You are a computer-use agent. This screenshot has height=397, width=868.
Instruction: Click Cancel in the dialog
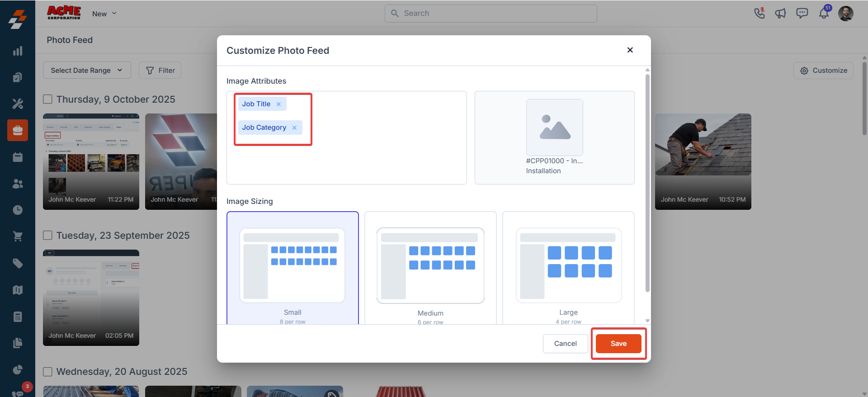click(x=566, y=344)
